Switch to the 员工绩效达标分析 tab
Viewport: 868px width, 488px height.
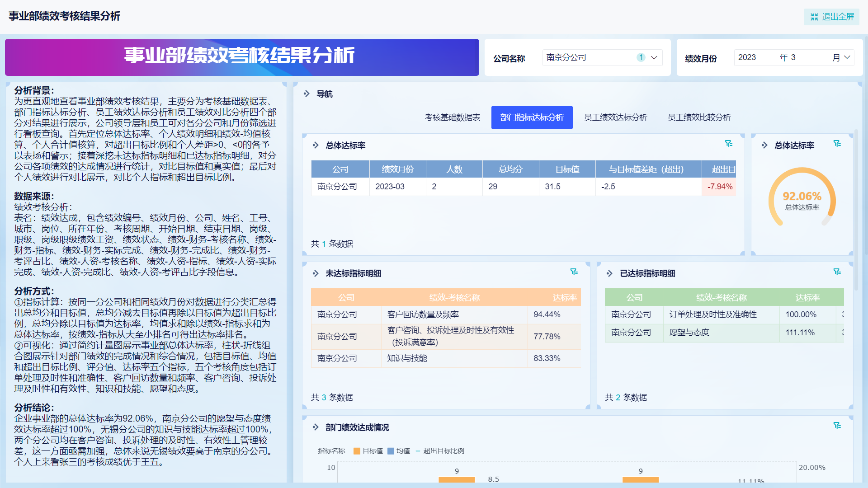click(615, 117)
